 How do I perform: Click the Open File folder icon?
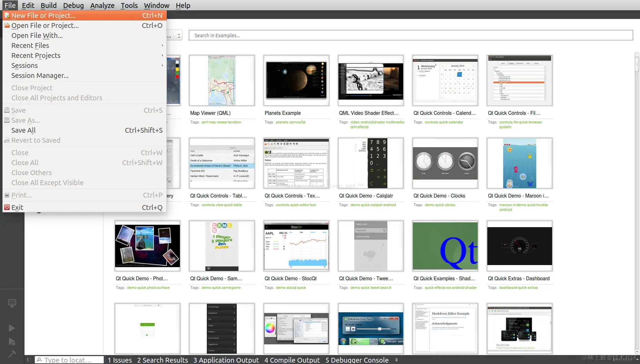click(7, 26)
